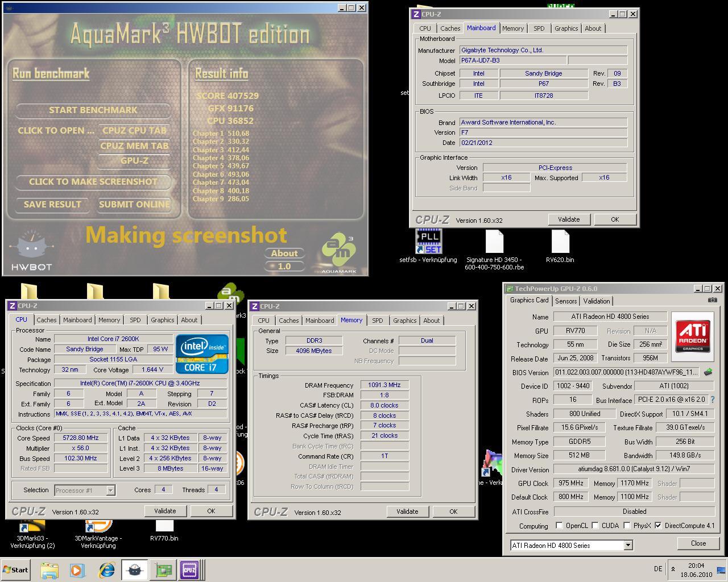Select the setfsb shortcut desktop icon
The height and width of the screenshot is (582, 728).
click(x=428, y=247)
